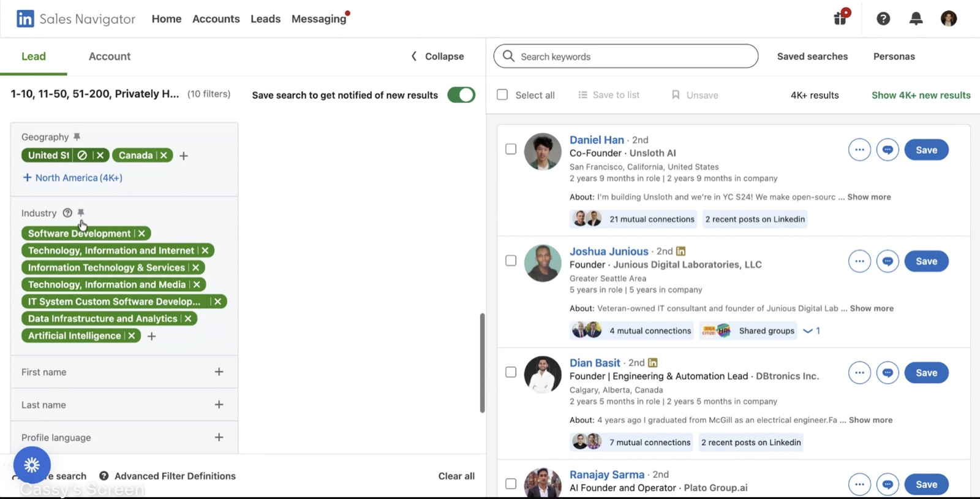Viewport: 980px width, 499px height.
Task: Message Joshua Junious via chat icon
Action: [888, 261]
